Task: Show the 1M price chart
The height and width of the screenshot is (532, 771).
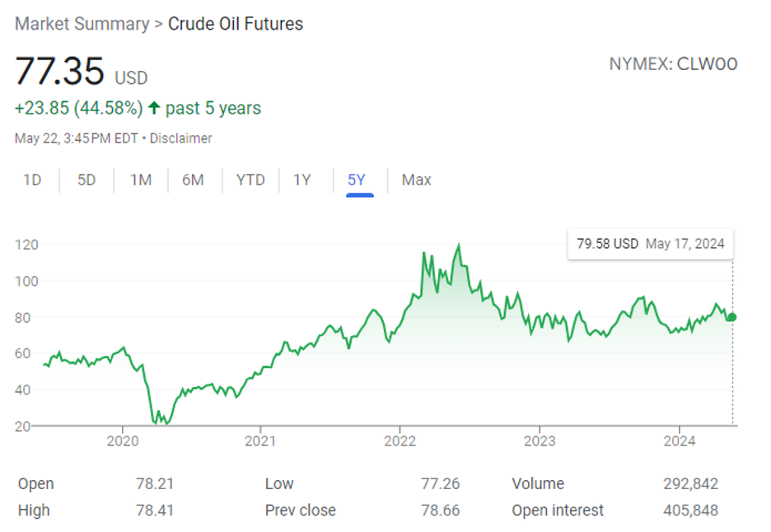Action: point(141,180)
